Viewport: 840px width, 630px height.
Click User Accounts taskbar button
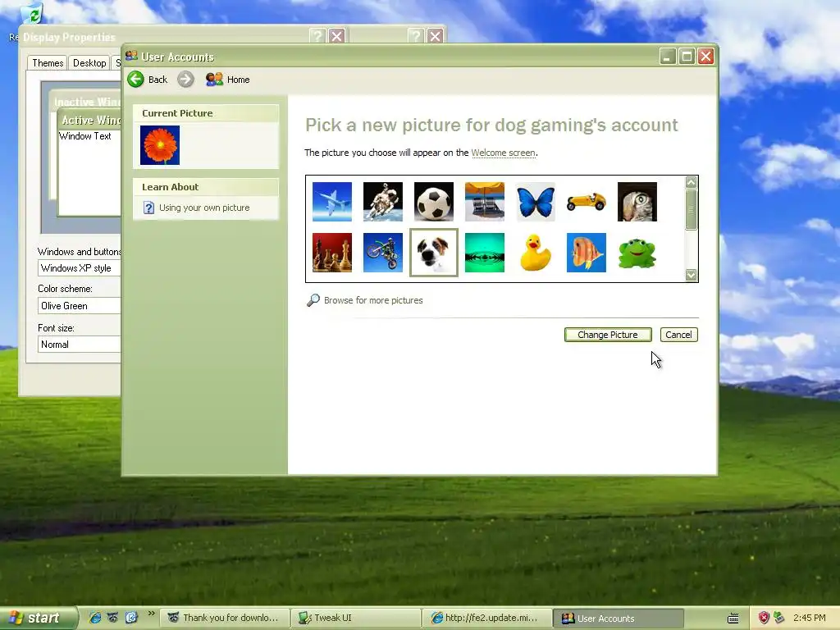619,619
